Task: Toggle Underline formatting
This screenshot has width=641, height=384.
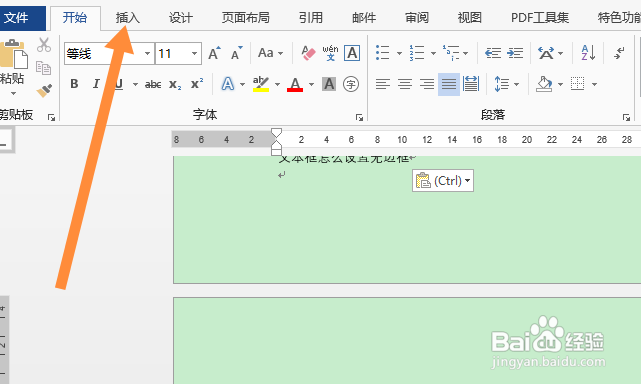Action: point(119,84)
